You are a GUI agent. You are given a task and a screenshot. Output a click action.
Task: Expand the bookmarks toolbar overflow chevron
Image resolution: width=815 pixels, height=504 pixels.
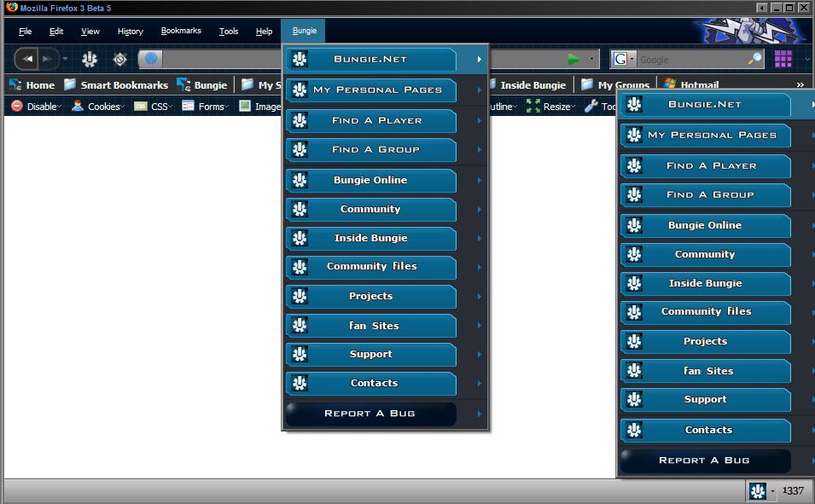pos(800,84)
